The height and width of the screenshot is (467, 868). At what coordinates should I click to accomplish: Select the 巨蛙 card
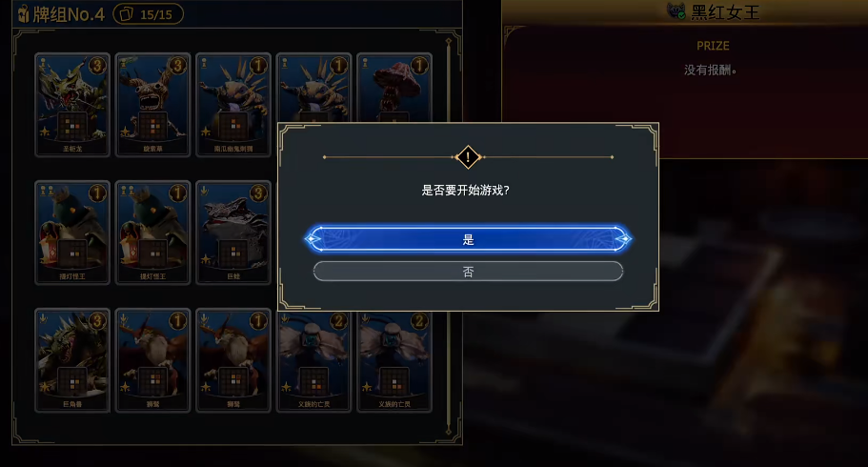coord(233,233)
